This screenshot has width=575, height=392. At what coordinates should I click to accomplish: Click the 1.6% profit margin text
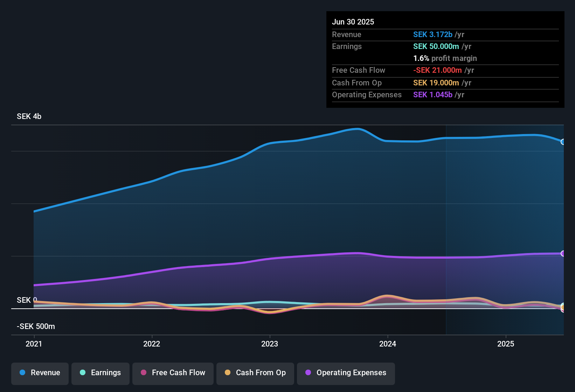point(445,58)
